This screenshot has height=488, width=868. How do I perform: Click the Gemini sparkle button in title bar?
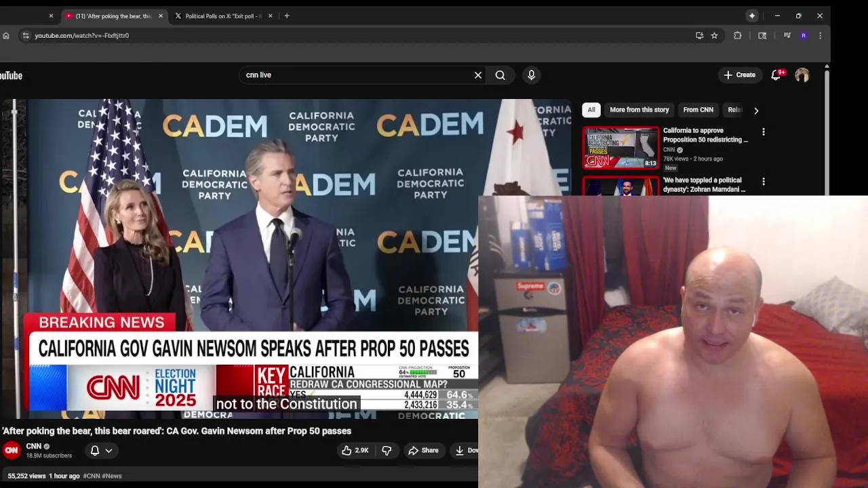[x=752, y=16]
